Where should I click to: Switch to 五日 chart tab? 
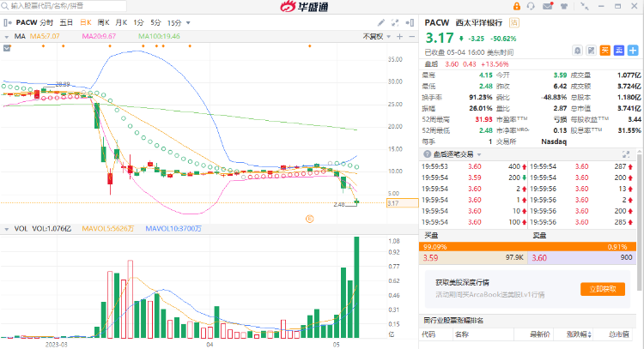66,22
